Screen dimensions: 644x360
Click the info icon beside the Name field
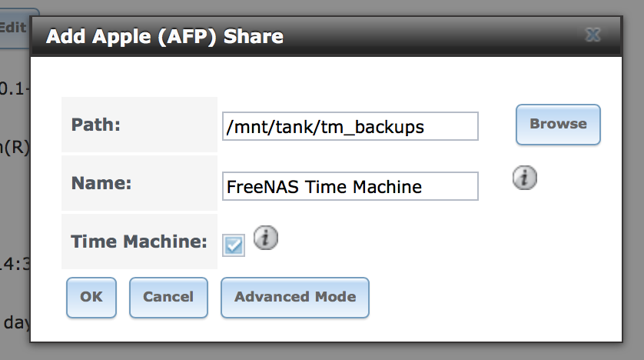tap(524, 178)
